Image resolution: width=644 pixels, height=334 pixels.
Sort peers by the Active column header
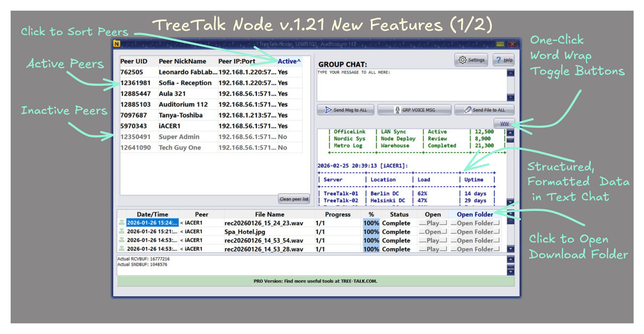(x=289, y=61)
